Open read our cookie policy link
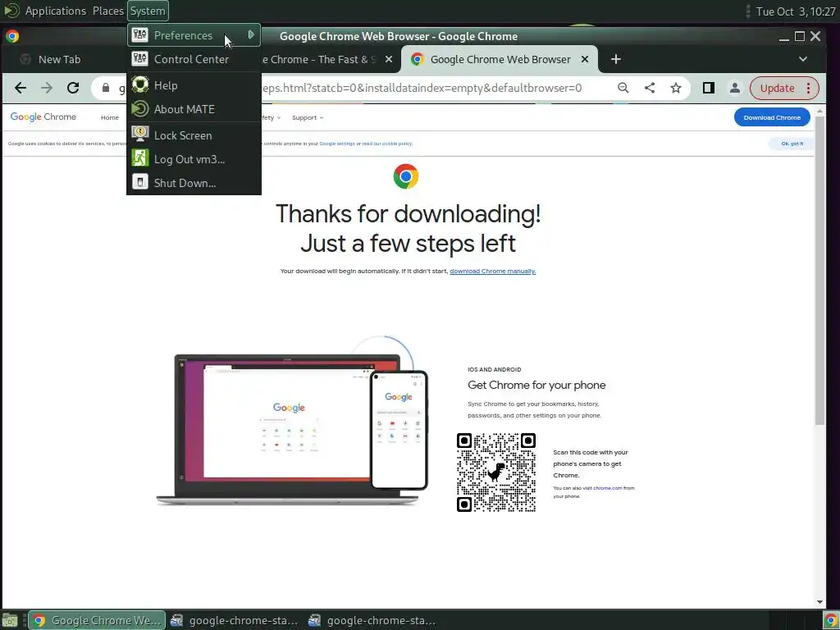 (x=387, y=144)
